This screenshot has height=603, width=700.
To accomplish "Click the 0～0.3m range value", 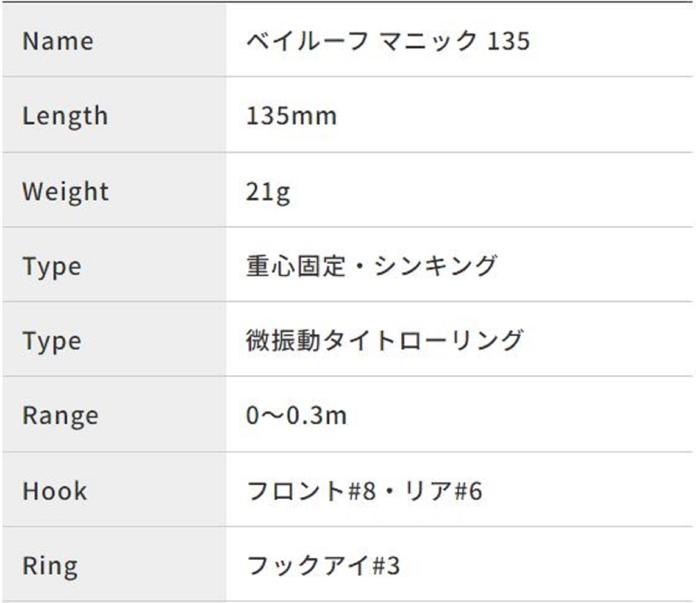I will (296, 416).
